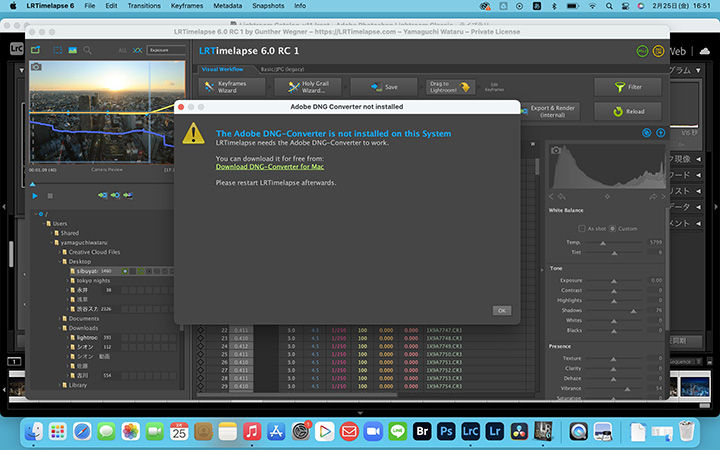
Task: Switch to the Basic/JPG (legacy) tab
Action: 282,69
